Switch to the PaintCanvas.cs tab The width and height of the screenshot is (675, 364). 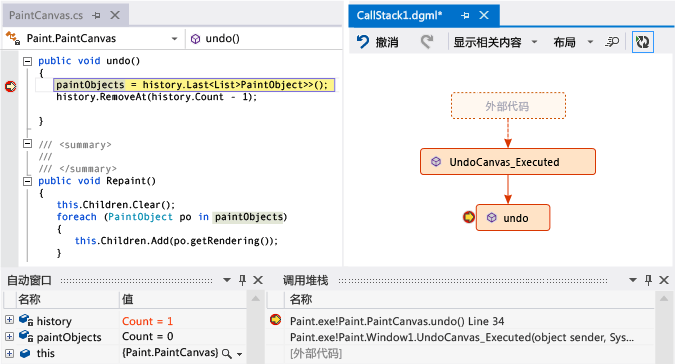(x=46, y=15)
